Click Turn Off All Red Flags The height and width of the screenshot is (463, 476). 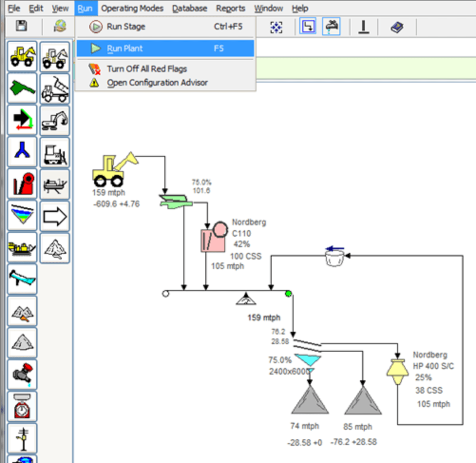coord(147,69)
